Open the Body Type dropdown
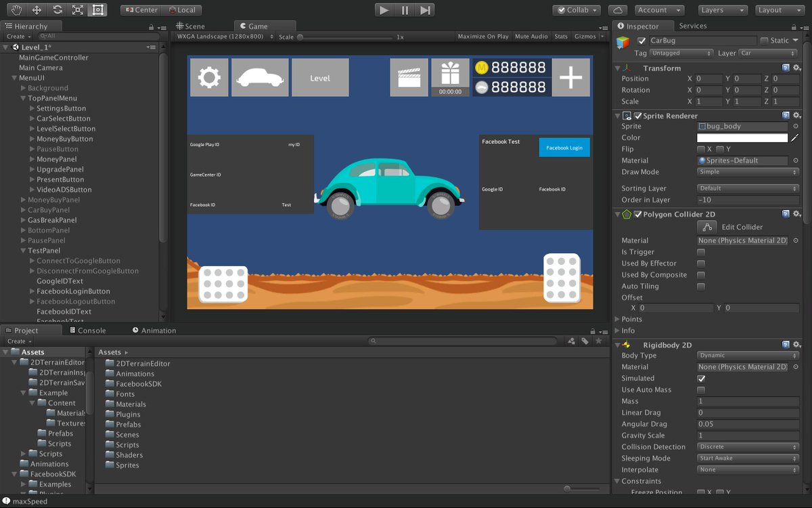The width and height of the screenshot is (812, 508). pos(747,355)
